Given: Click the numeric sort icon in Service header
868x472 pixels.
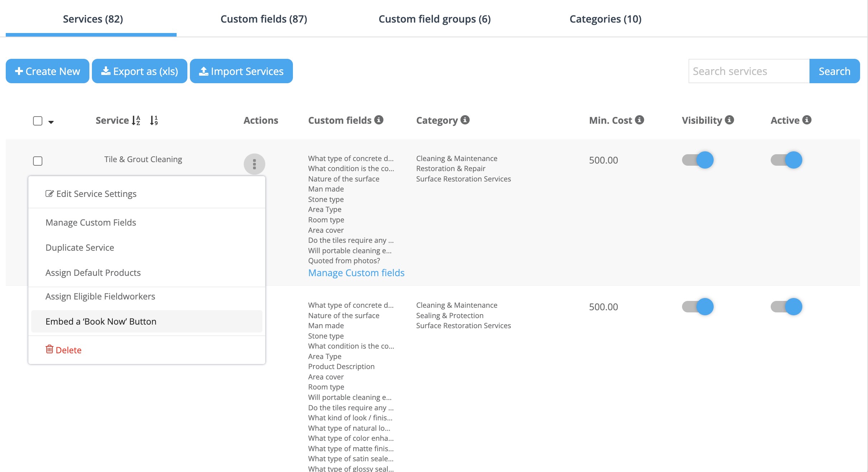Looking at the screenshot, I should pyautogui.click(x=153, y=120).
